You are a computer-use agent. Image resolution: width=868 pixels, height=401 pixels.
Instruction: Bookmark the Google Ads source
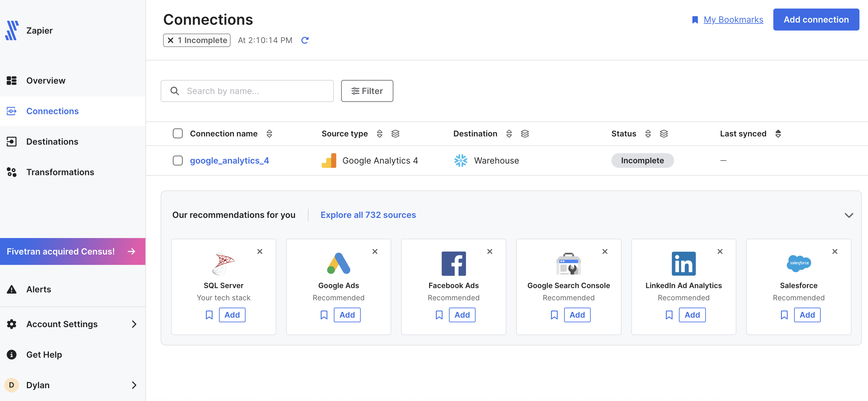point(324,315)
